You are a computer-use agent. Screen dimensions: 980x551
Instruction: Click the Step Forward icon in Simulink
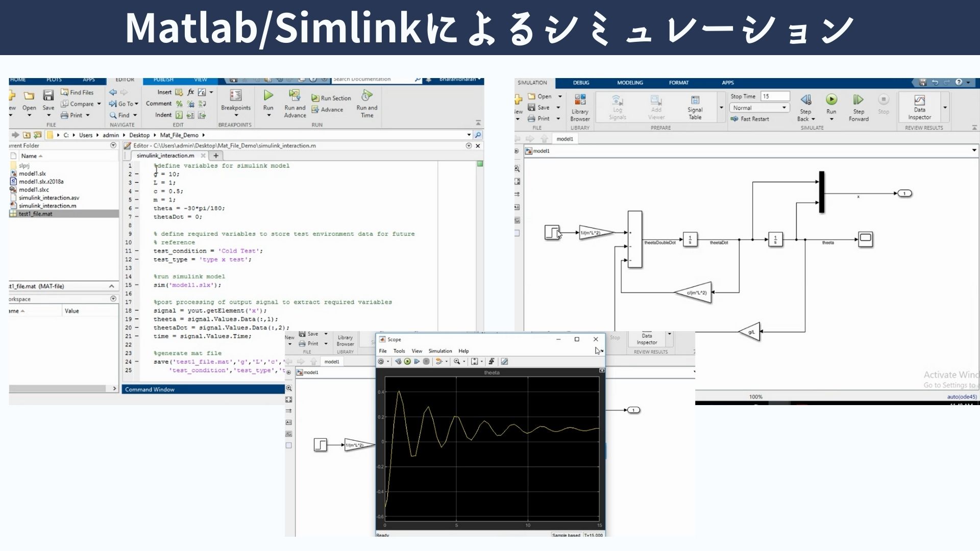coord(859,99)
